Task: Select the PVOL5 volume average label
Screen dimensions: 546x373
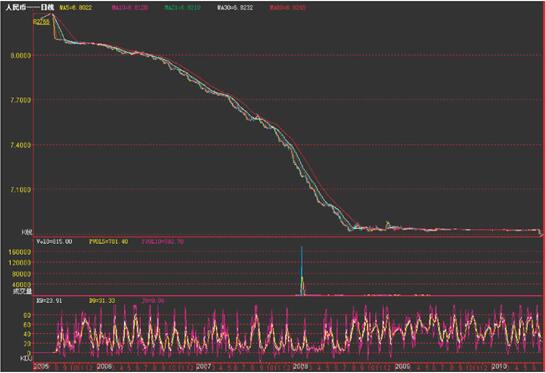Action: click(109, 241)
